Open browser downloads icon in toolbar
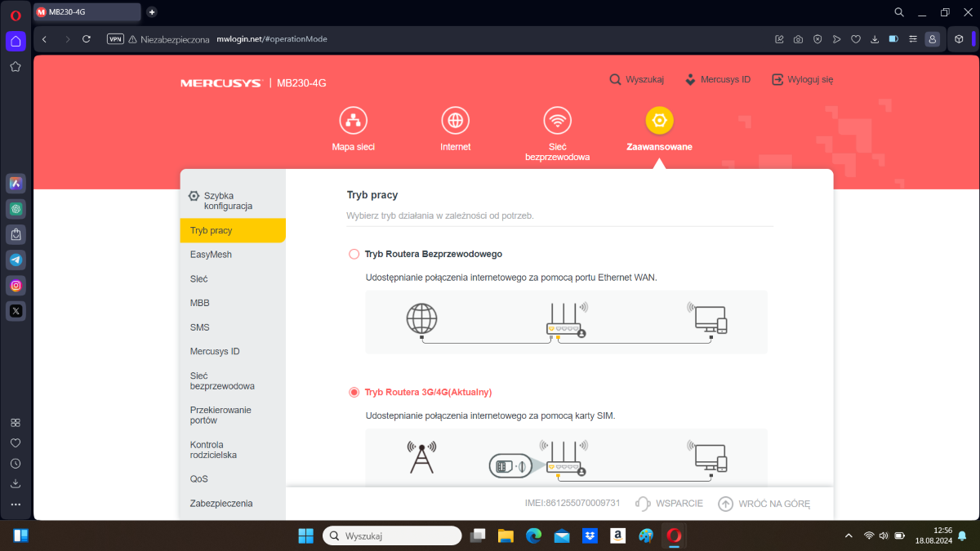980x551 pixels. coord(875,39)
